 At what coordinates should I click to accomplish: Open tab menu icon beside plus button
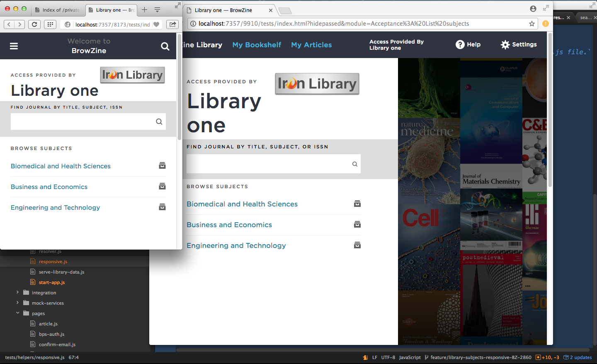pos(157,10)
